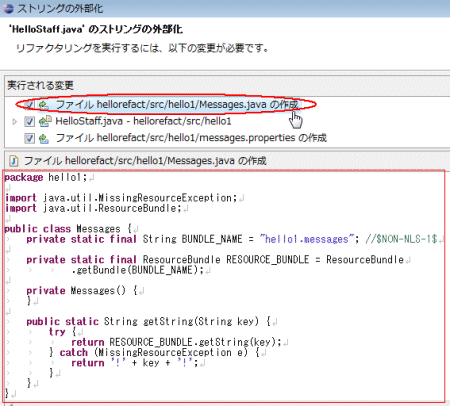Click the Messages.java file creation icon

[x=44, y=105]
